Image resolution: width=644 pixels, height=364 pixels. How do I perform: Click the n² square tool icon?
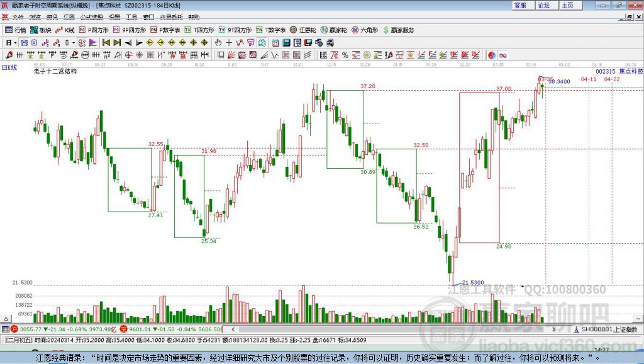(107, 55)
